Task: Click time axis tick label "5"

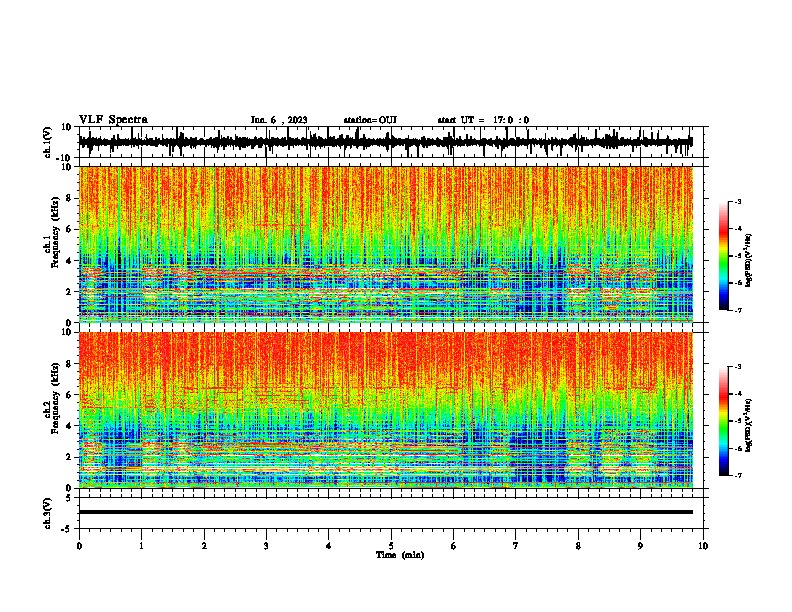Action: pyautogui.click(x=391, y=546)
